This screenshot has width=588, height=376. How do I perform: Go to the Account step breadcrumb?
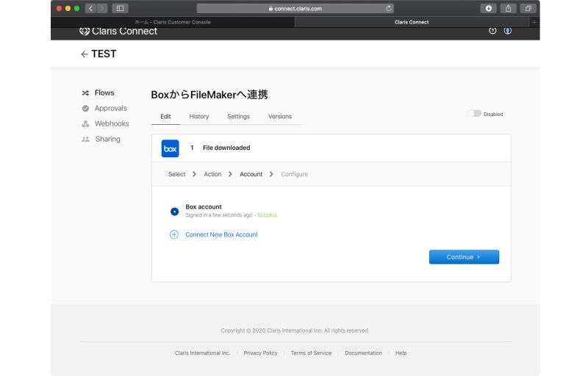click(251, 174)
